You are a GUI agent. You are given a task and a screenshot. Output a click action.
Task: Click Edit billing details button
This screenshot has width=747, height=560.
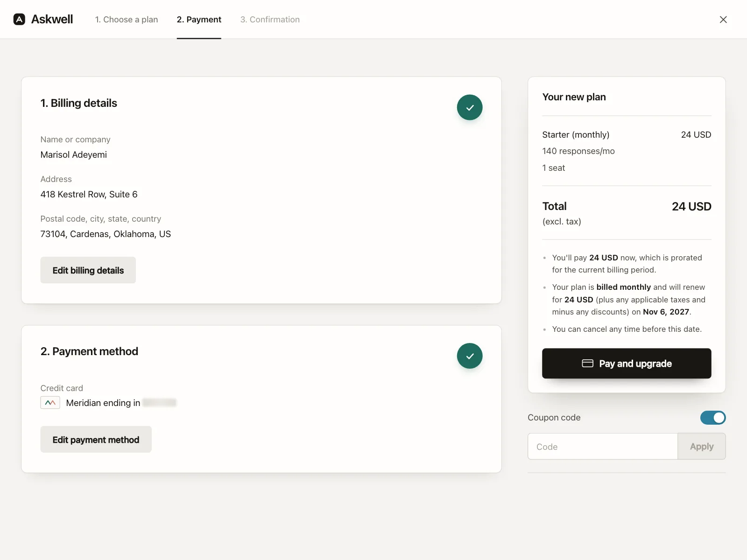pyautogui.click(x=88, y=270)
